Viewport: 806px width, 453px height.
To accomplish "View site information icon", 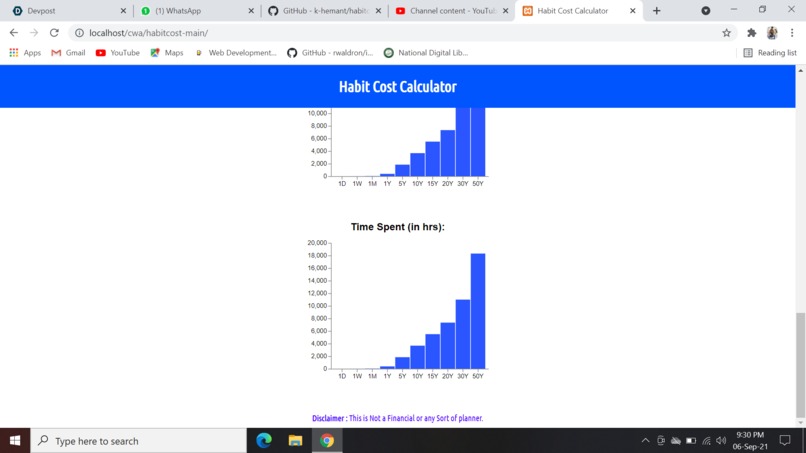I will coord(79,33).
